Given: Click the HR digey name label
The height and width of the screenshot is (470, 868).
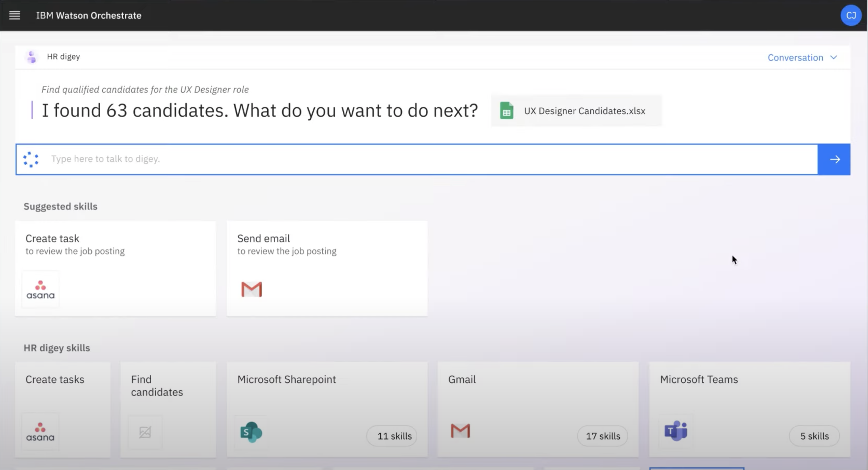Looking at the screenshot, I should coord(63,57).
